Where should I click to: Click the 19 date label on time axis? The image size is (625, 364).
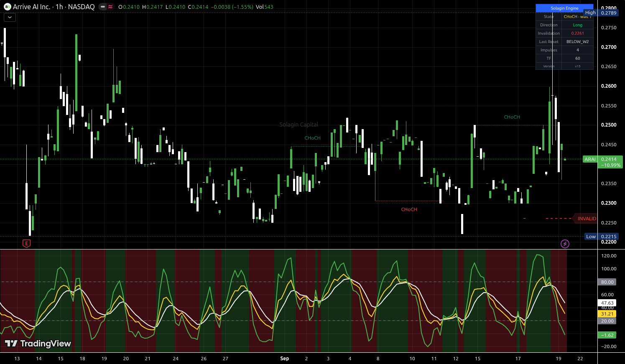pyautogui.click(x=559, y=359)
